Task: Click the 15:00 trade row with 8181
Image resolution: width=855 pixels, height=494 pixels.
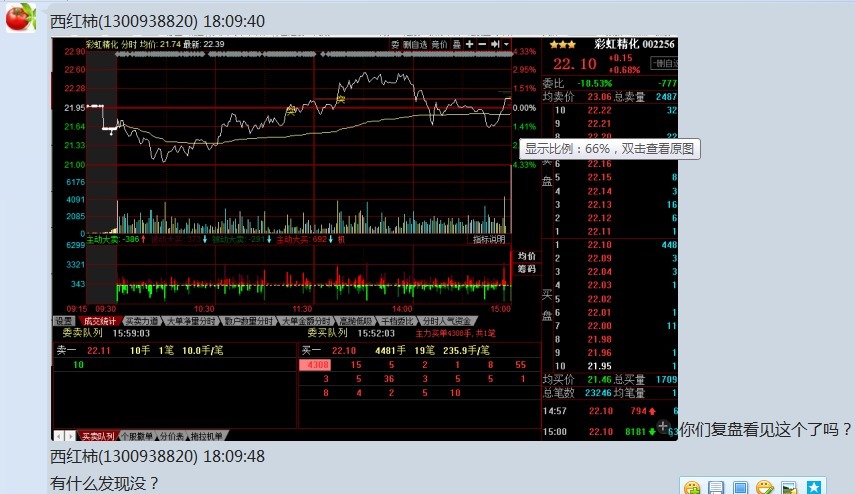Action: [610, 431]
